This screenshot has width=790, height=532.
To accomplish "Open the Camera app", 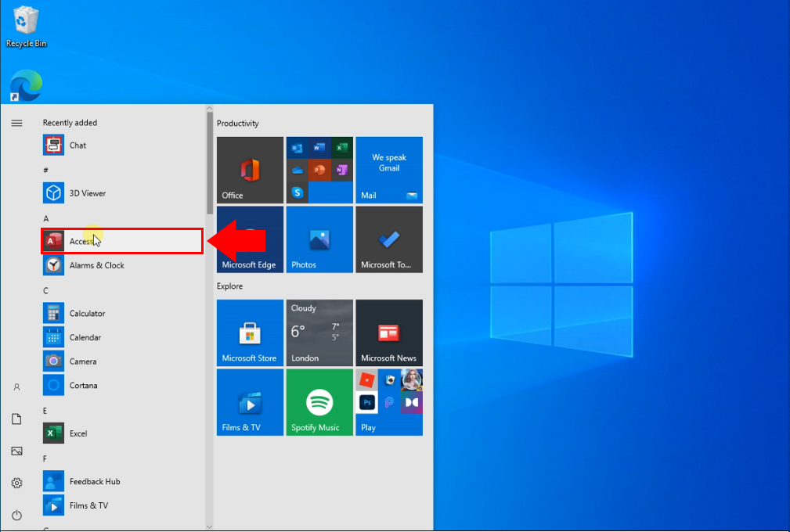I will pos(82,361).
